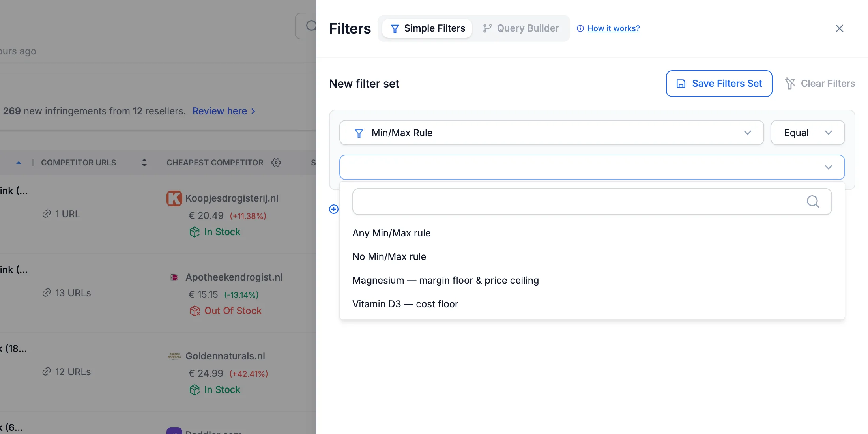Open the Min/Max Rule filter dropdown
Image resolution: width=868 pixels, height=434 pixels.
(x=552, y=133)
